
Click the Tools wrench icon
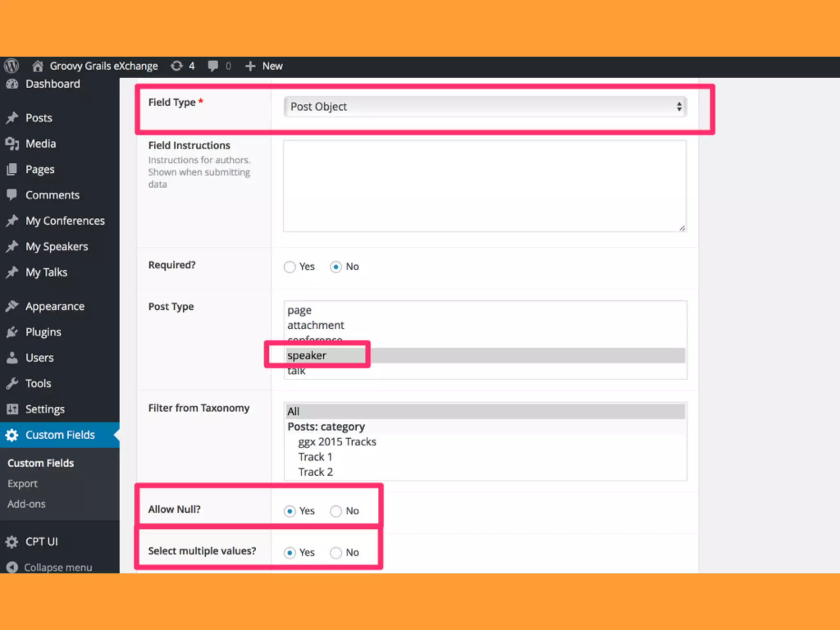[x=12, y=383]
